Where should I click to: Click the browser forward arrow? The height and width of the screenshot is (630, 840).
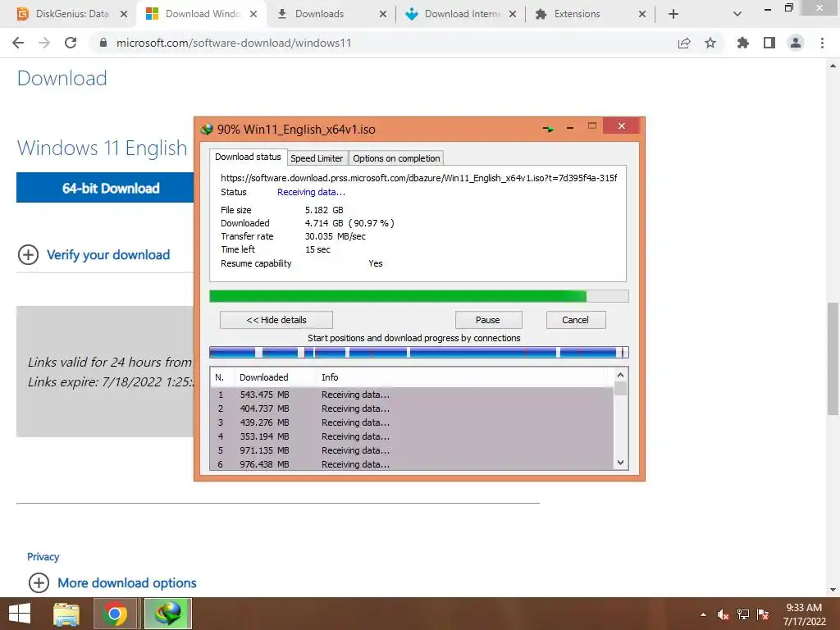[x=44, y=43]
